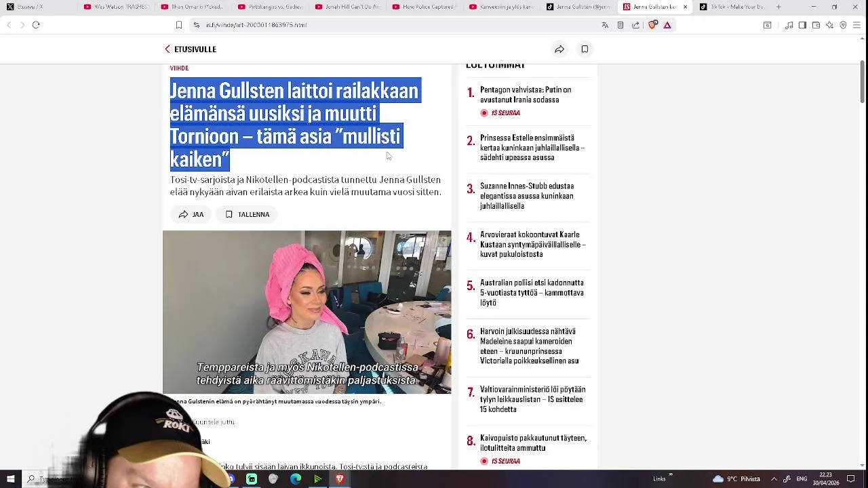The height and width of the screenshot is (488, 868).
Task: Open Suzanne Innes-Stubb article link
Action: [x=527, y=196]
